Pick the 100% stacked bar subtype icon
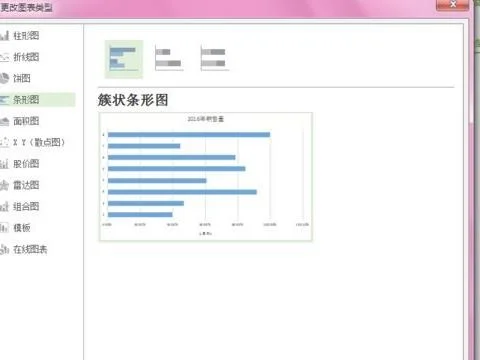The height and width of the screenshot is (360, 480). click(x=214, y=58)
